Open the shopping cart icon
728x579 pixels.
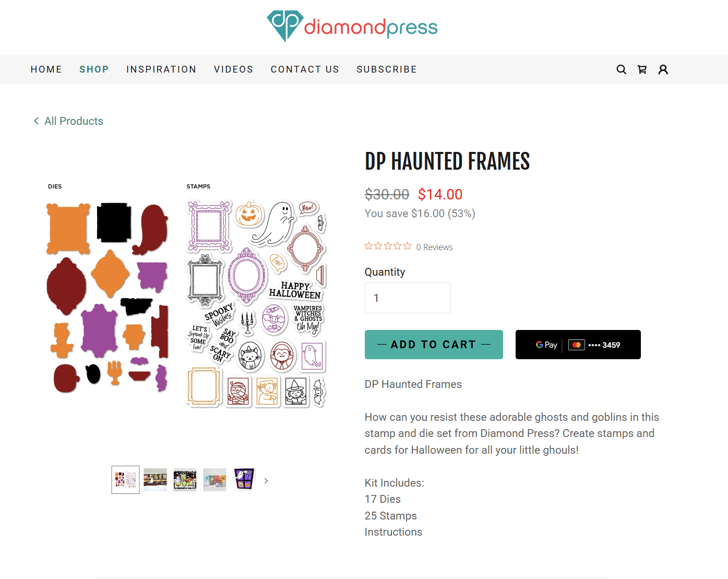(x=642, y=69)
